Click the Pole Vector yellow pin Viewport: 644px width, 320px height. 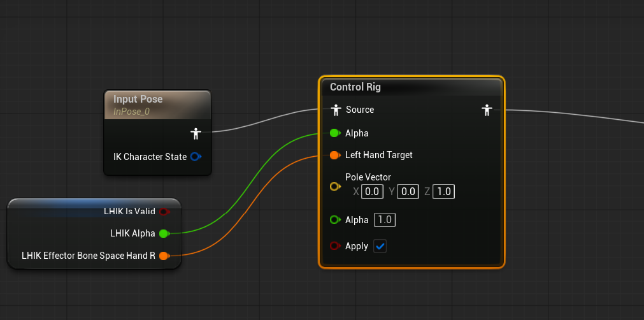coord(335,187)
